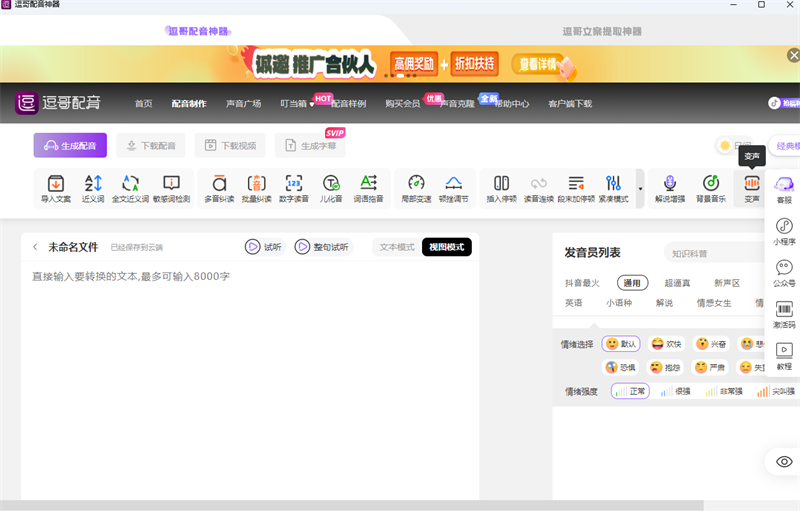Viewport: 800px width, 520px height.
Task: Play preview with the 试听 button
Action: [264, 247]
